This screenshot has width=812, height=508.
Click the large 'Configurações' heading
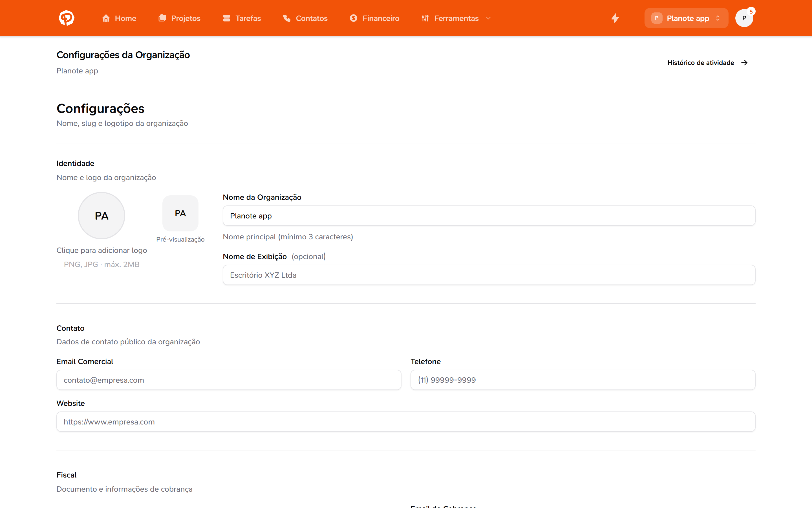click(100, 109)
